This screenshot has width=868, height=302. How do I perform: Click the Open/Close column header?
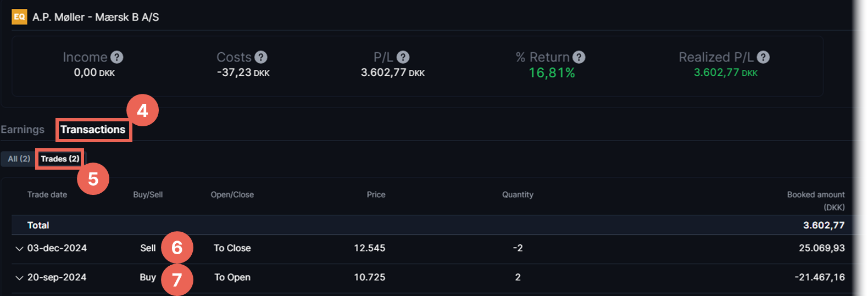click(x=232, y=194)
